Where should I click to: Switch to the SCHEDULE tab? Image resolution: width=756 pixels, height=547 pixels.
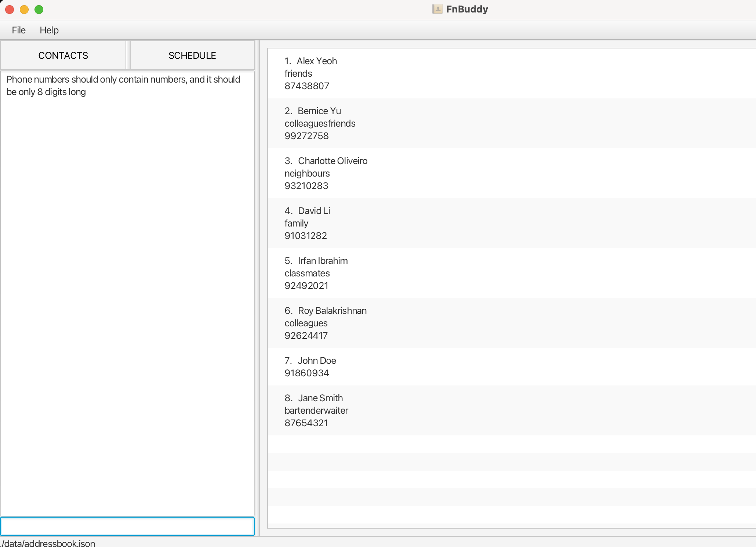click(x=192, y=55)
